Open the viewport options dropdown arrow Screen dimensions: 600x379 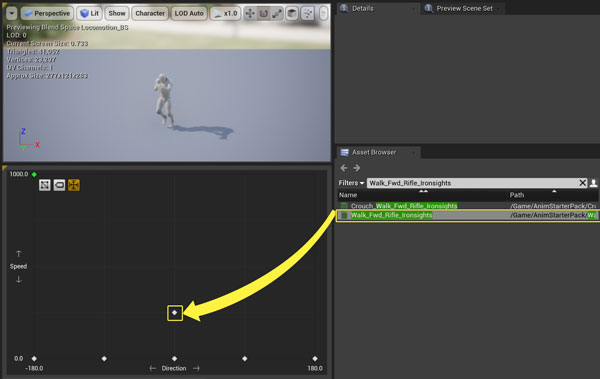[11, 13]
